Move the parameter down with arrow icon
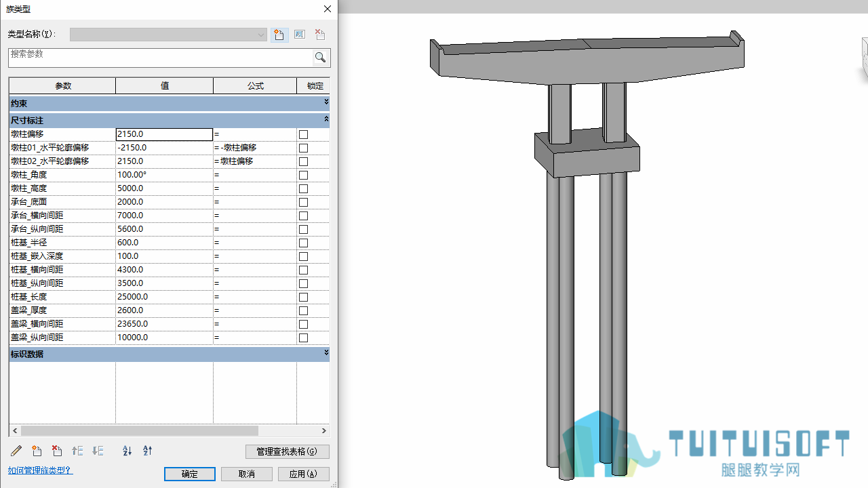 pos(98,451)
